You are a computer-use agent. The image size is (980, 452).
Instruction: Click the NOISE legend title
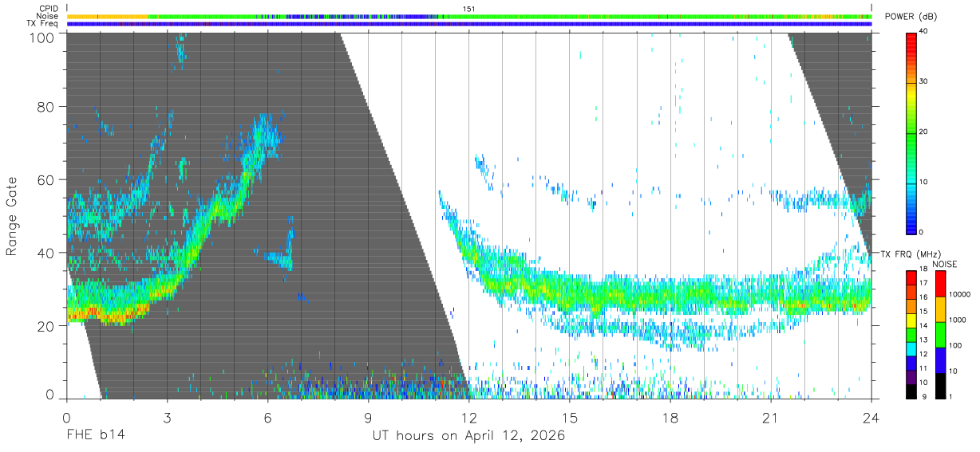click(x=946, y=264)
